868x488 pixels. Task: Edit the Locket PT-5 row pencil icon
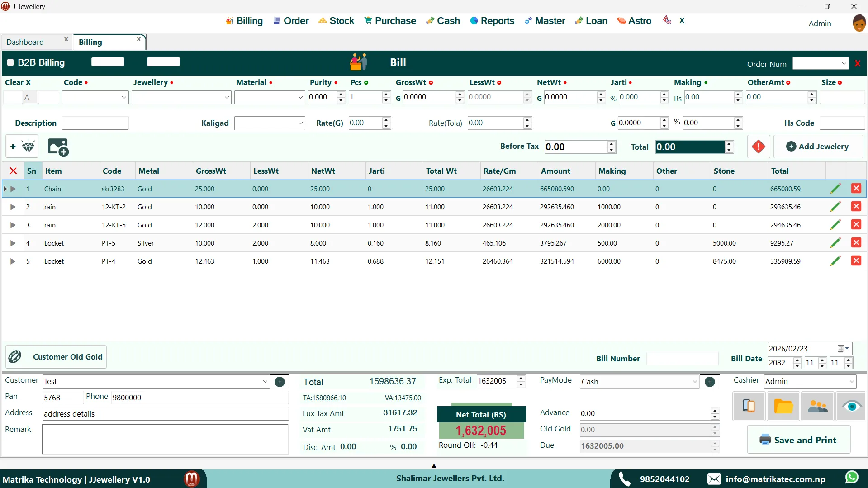835,243
